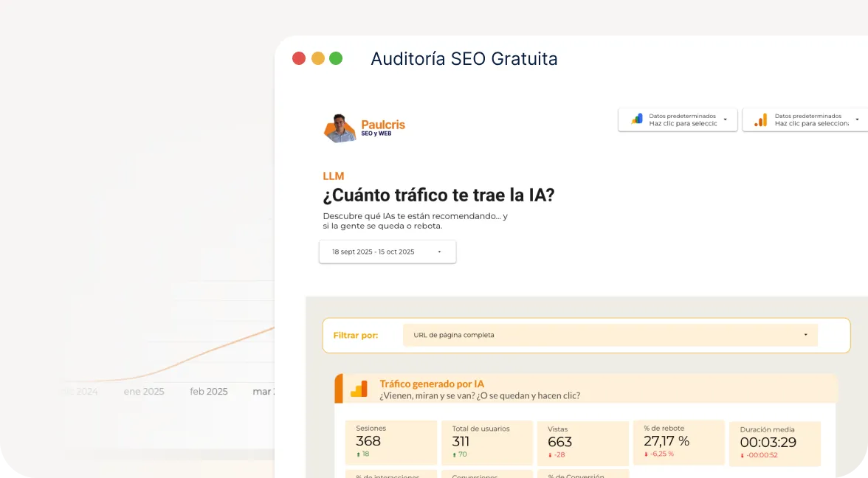The height and width of the screenshot is (478, 868).
Task: Open the second Datos predeterminados dropdown arrow
Action: [x=857, y=119]
